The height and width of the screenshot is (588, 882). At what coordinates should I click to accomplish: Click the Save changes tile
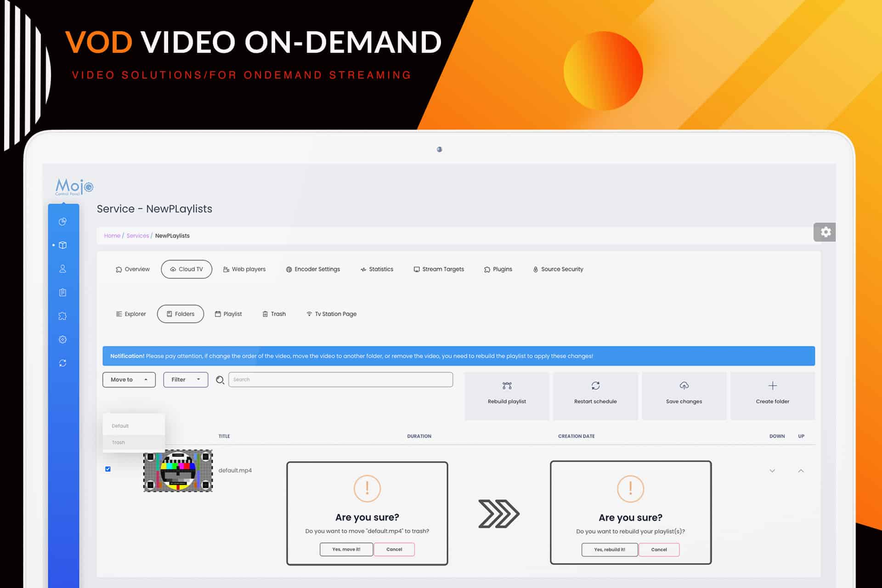click(x=684, y=396)
